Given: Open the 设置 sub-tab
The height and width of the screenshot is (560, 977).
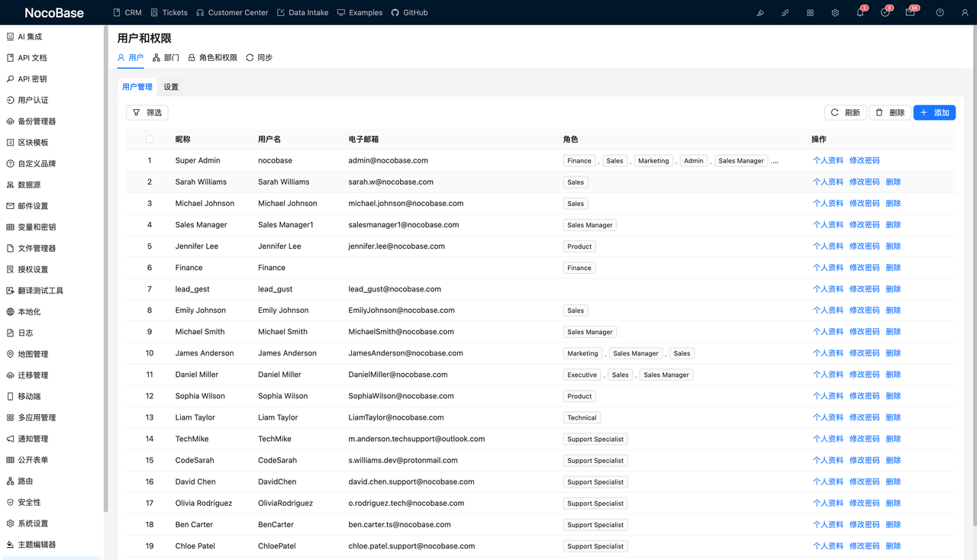Looking at the screenshot, I should (171, 87).
